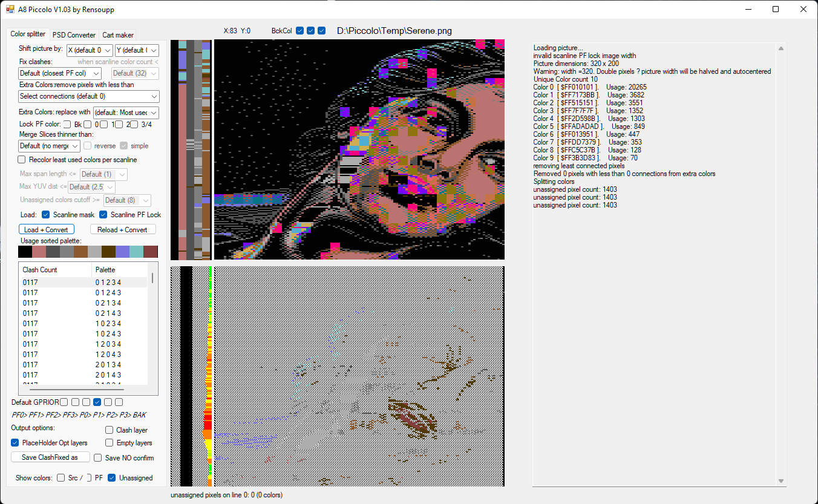
Task: Expand the Select connections dropdown
Action: (89, 96)
